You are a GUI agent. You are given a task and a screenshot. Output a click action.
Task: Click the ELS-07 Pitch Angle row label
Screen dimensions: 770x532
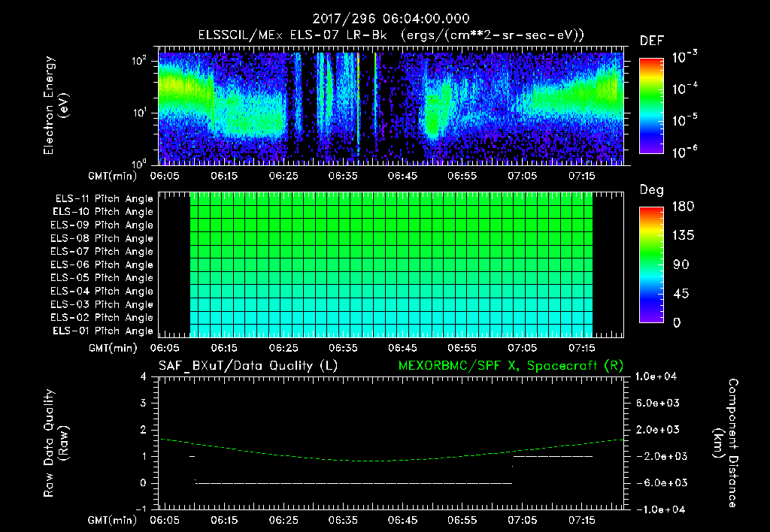pos(102,252)
